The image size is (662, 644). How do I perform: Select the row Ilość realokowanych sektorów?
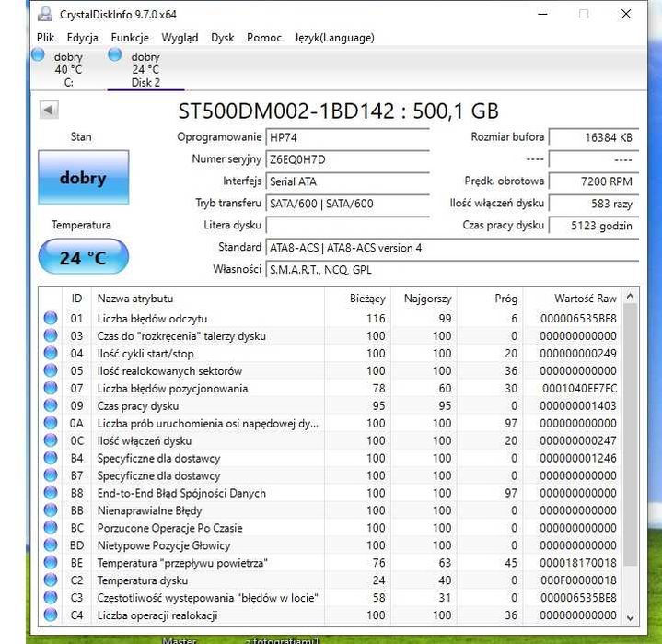pos(331,370)
